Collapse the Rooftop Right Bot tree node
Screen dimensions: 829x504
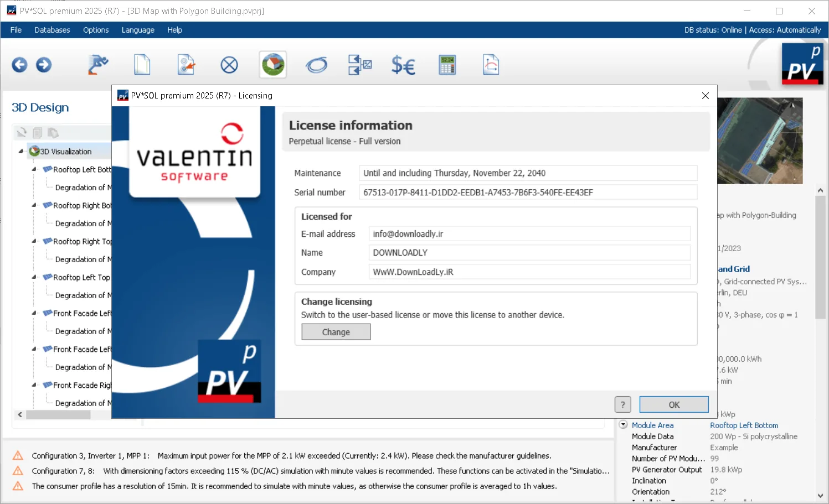34,205
